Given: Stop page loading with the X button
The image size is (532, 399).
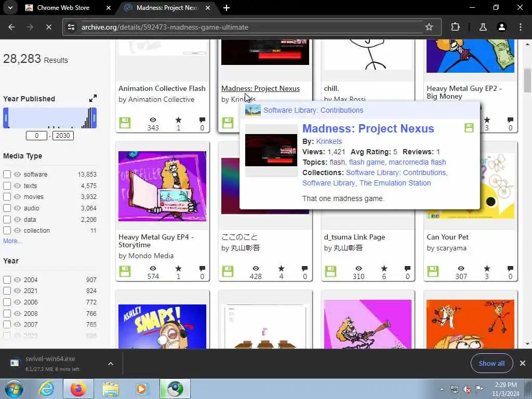Looking at the screenshot, I should (x=49, y=27).
